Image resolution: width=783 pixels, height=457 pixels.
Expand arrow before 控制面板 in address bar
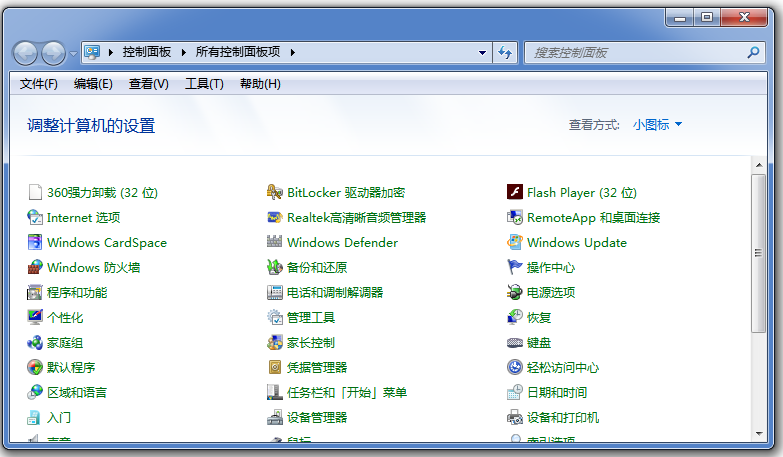tap(111, 52)
